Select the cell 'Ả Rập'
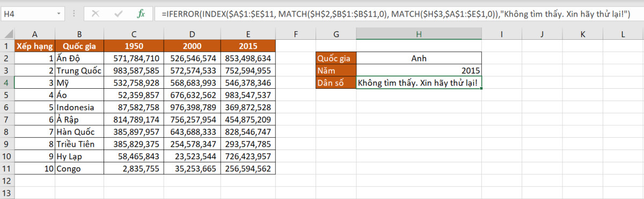644x199 pixels. click(79, 119)
